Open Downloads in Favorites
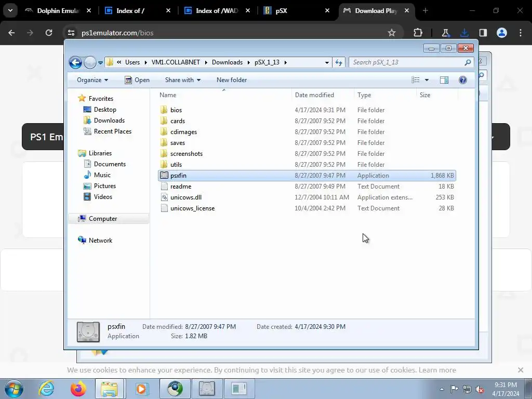 tap(109, 121)
